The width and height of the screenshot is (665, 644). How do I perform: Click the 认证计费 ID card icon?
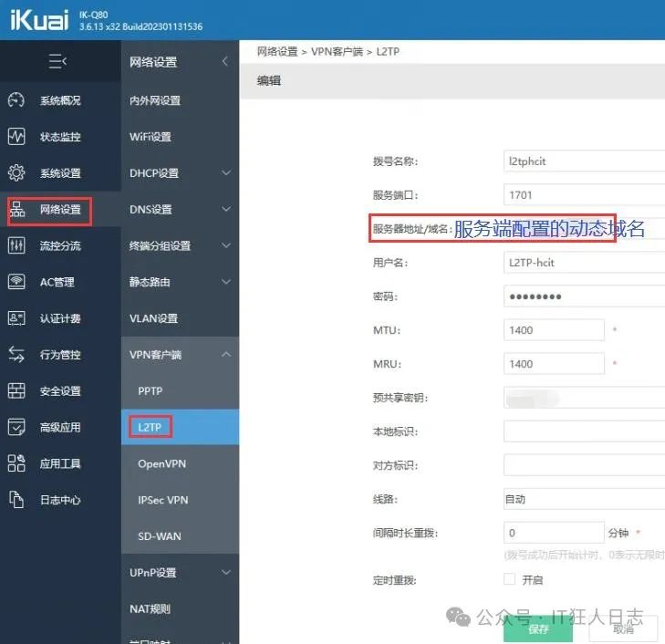pyautogui.click(x=16, y=318)
